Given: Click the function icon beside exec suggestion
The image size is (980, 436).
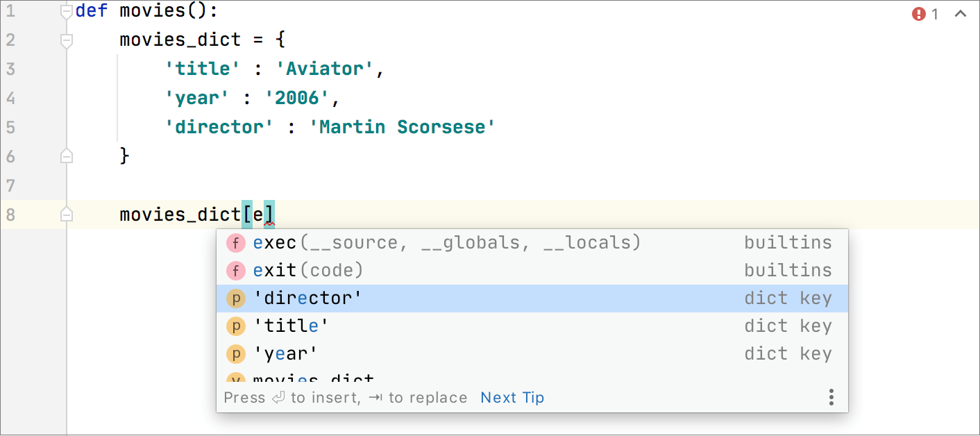Looking at the screenshot, I should pyautogui.click(x=236, y=243).
